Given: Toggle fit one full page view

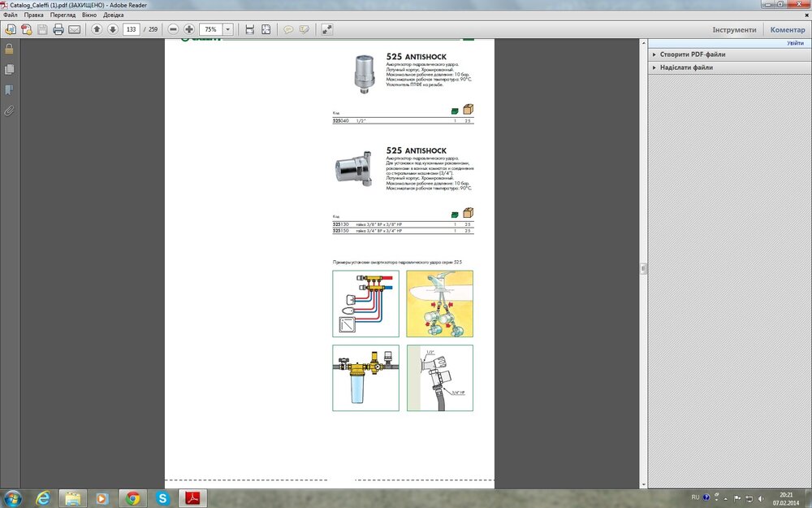Looking at the screenshot, I should [x=265, y=30].
